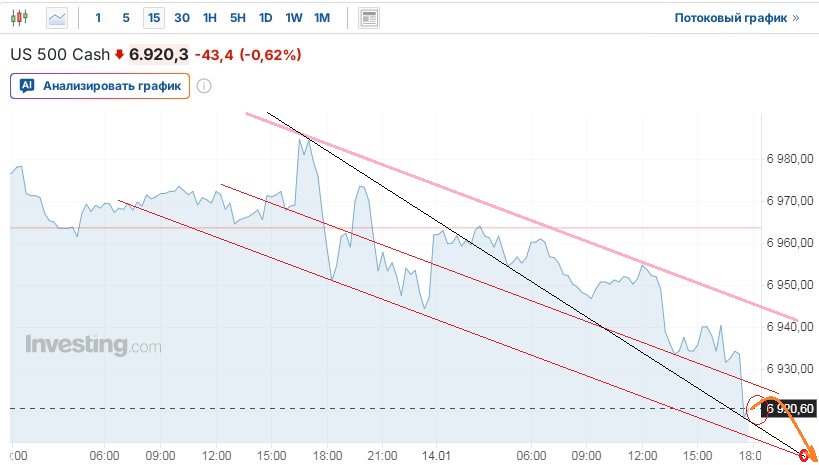Choose the 5H interval
819x465 pixels.
[x=237, y=18]
